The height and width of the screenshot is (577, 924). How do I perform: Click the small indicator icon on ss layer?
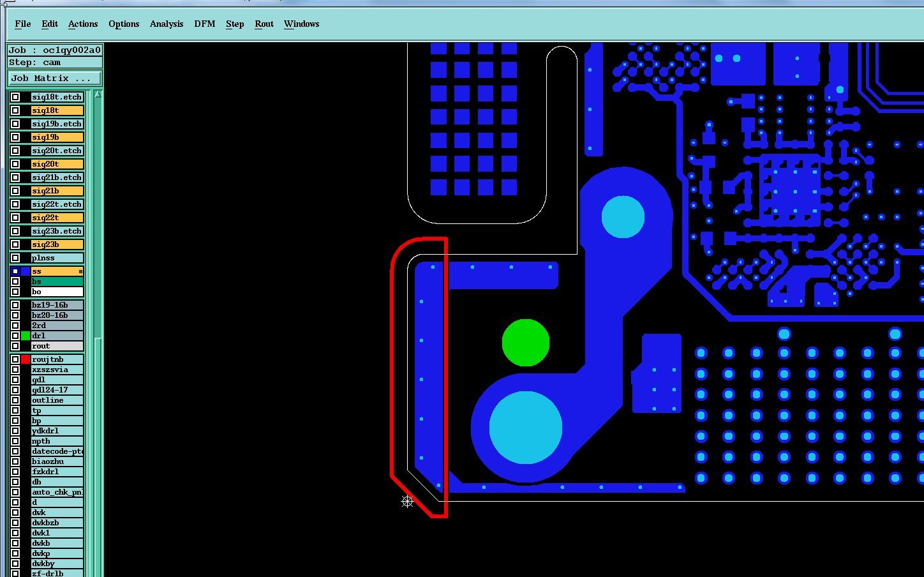coord(80,272)
